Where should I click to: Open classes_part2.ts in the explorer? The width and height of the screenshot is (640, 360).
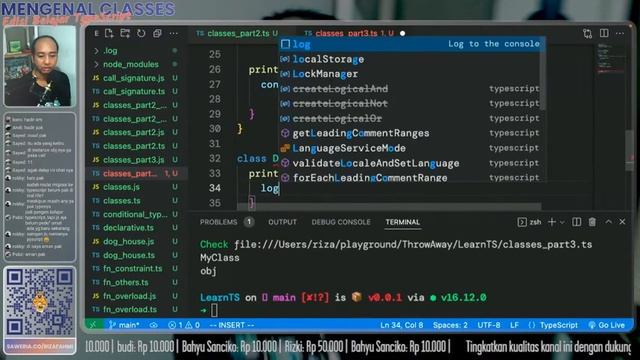tap(135, 146)
